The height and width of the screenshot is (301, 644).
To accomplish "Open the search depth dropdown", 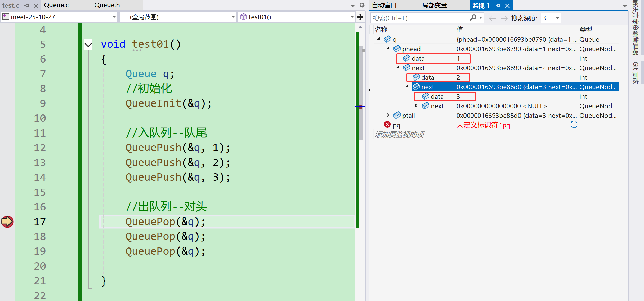I will coord(557,18).
